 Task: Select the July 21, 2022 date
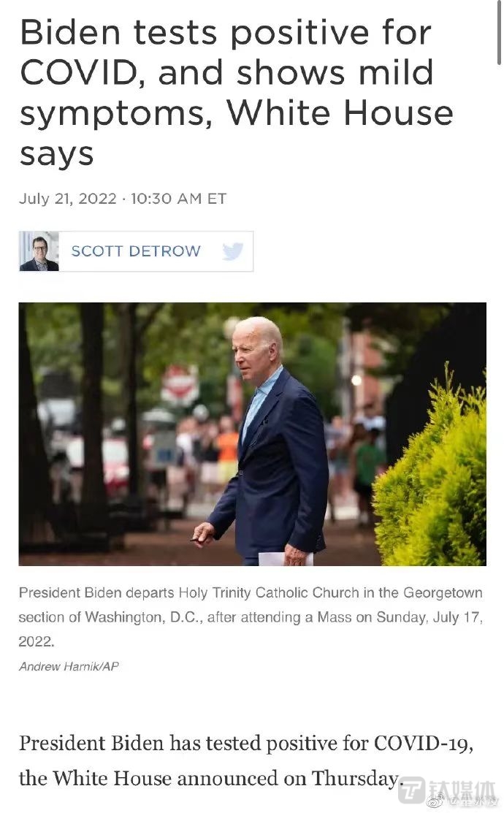(68, 199)
